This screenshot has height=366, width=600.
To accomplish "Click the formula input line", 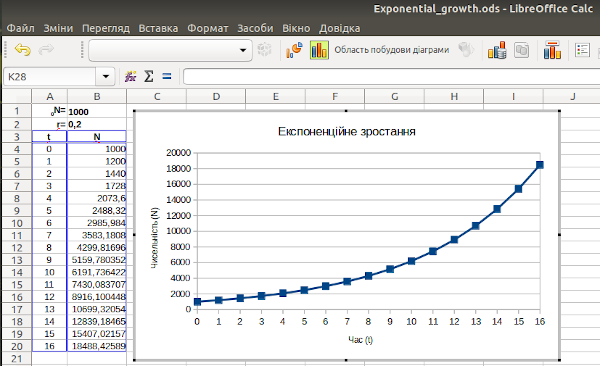I will coord(391,77).
